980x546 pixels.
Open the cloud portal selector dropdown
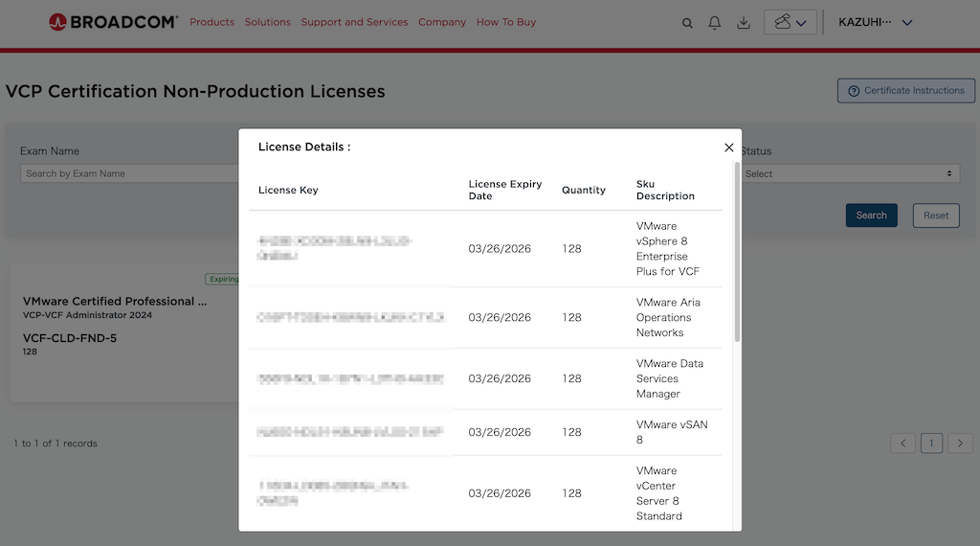pos(790,22)
